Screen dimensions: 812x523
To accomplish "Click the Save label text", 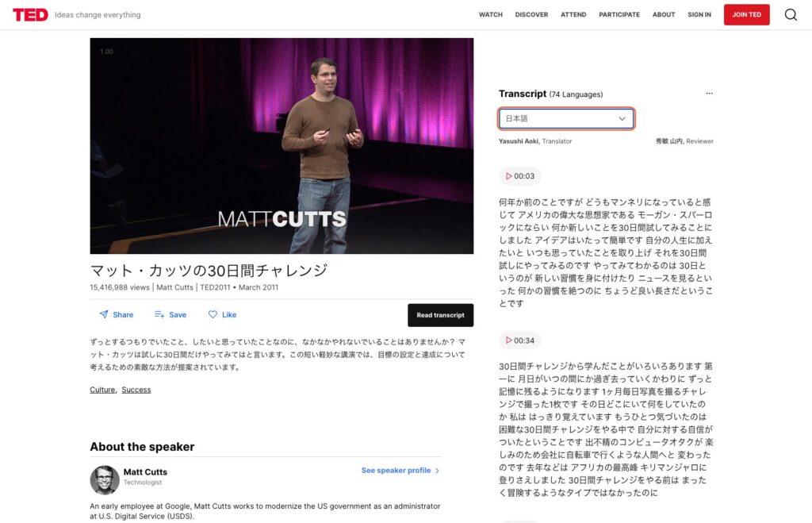I will (178, 314).
